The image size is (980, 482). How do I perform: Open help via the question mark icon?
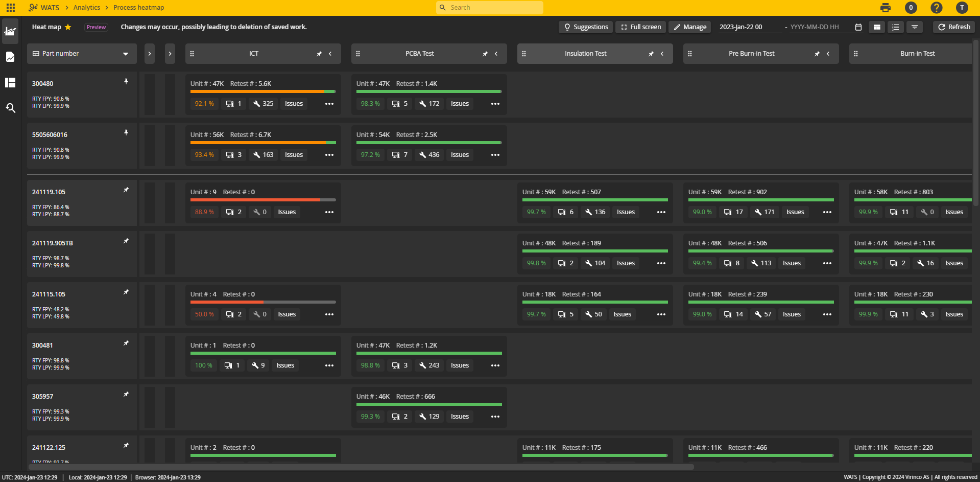tap(936, 8)
